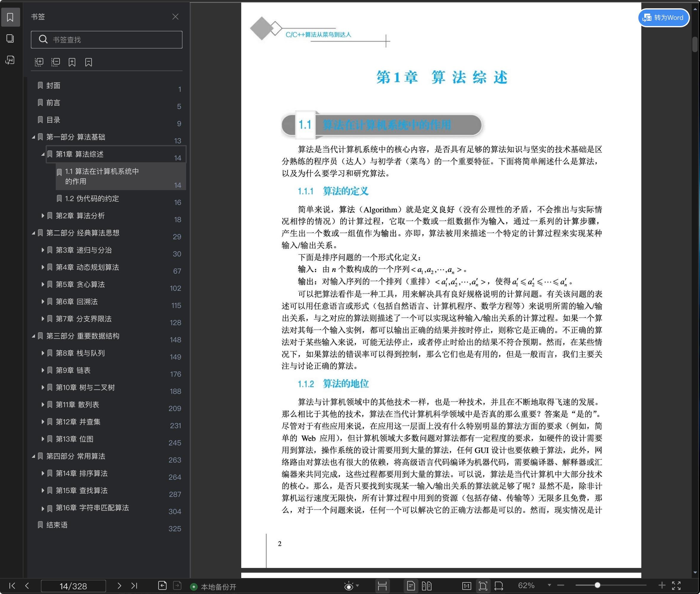Expand 第3章 递归与分治 bookmark
This screenshot has height=594, width=700.
43,250
